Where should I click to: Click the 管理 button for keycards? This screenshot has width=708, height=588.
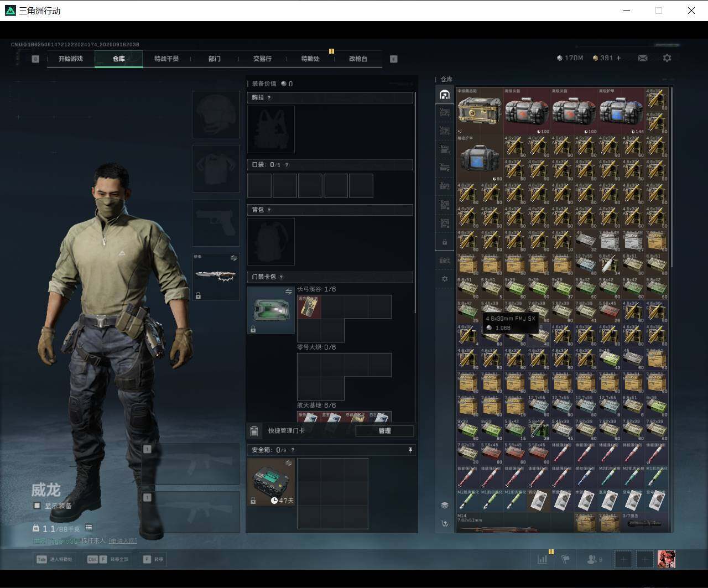[x=384, y=431]
